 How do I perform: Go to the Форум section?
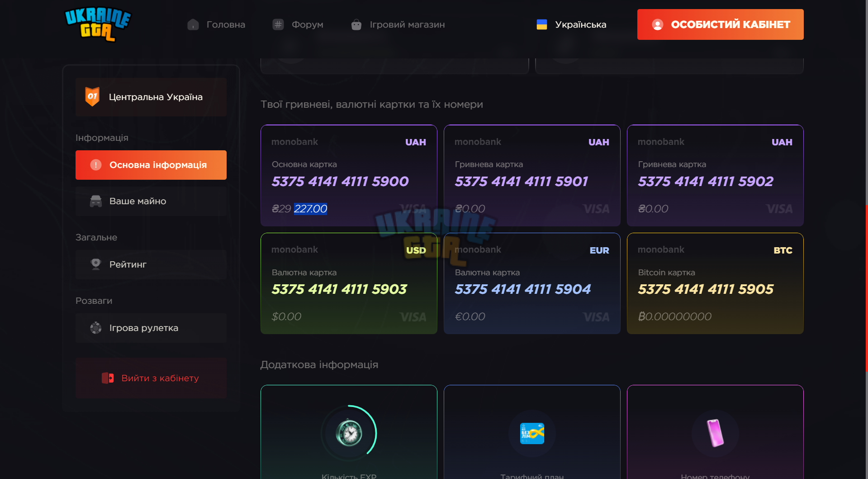click(298, 24)
